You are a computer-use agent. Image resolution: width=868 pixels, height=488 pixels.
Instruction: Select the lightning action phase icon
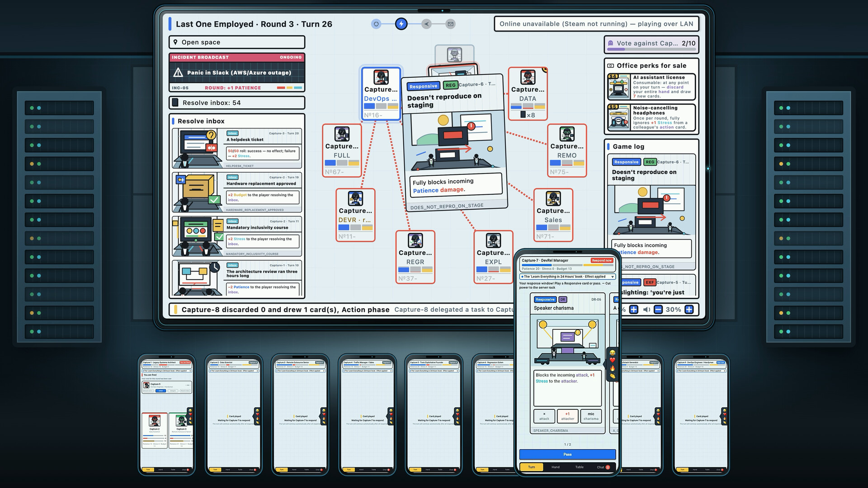tap(401, 24)
